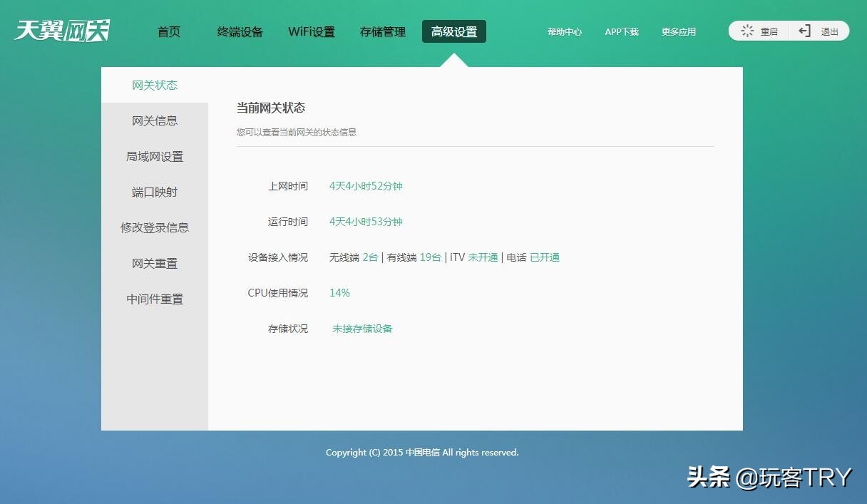This screenshot has height=504, width=867.
Task: Open 局域网设置 LAN settings
Action: (154, 155)
